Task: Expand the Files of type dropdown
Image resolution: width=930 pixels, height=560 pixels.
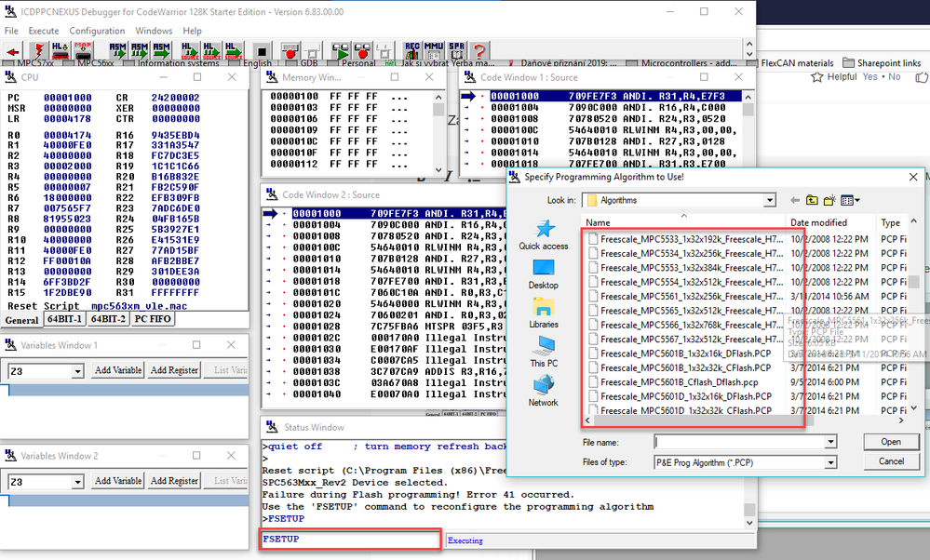Action: click(x=830, y=462)
